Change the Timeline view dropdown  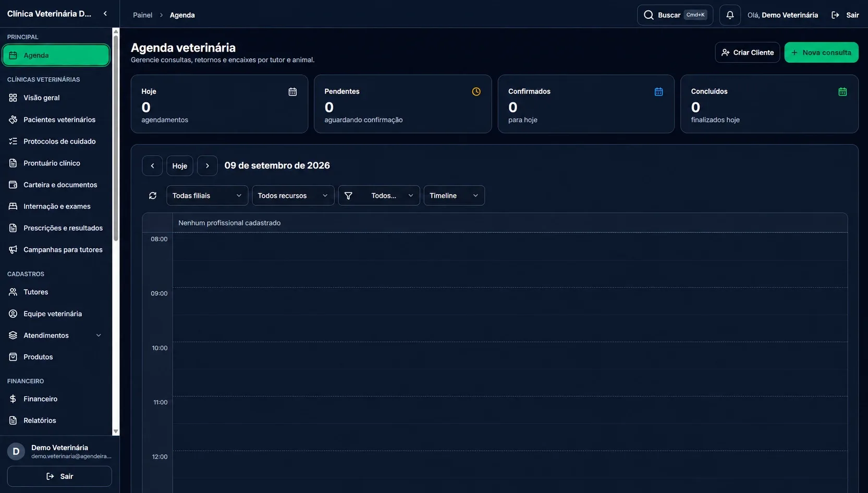(x=454, y=196)
